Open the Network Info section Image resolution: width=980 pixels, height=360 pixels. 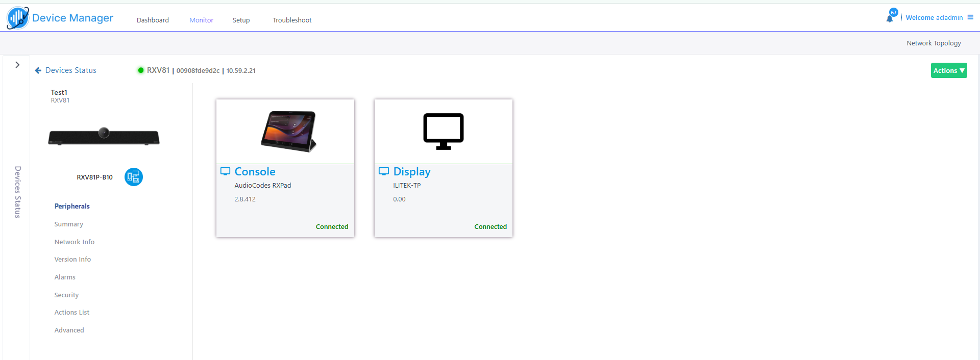pos(75,242)
